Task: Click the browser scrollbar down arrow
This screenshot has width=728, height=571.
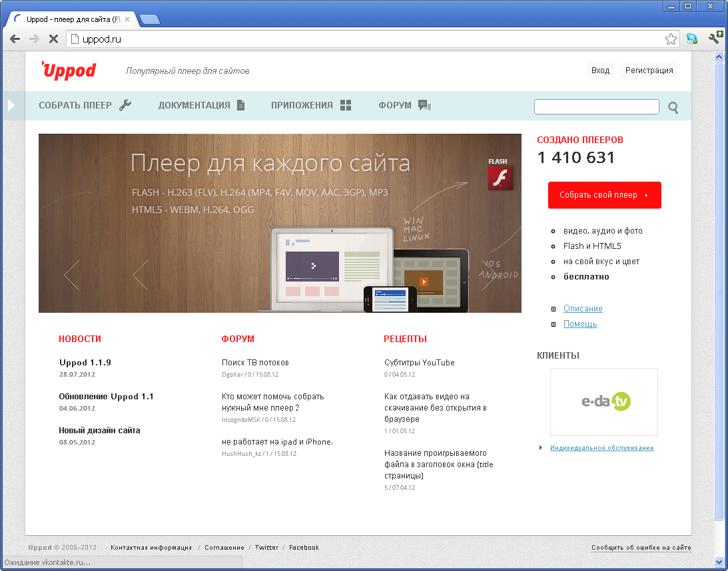Action: 719,562
